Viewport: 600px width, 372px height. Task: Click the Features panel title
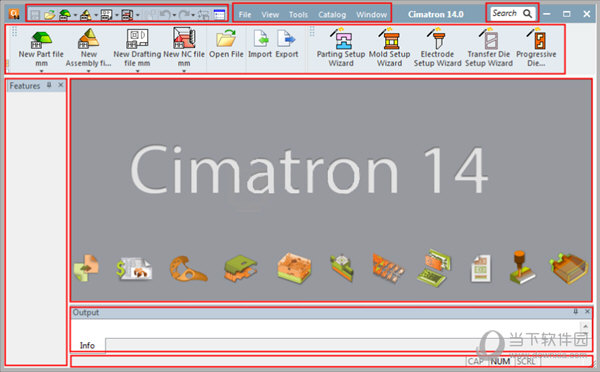25,86
